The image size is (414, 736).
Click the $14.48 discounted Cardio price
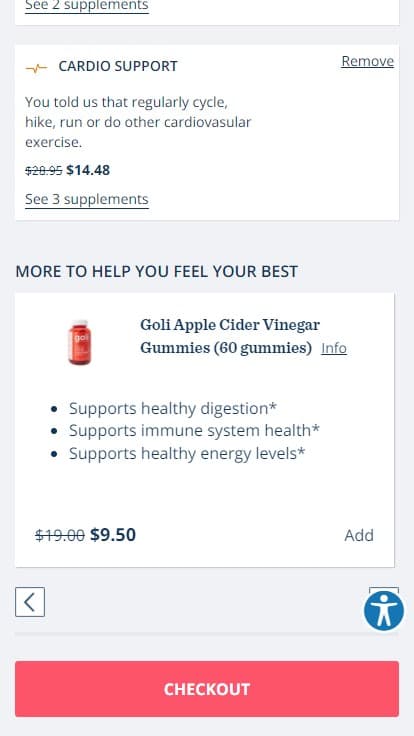pyautogui.click(x=88, y=170)
